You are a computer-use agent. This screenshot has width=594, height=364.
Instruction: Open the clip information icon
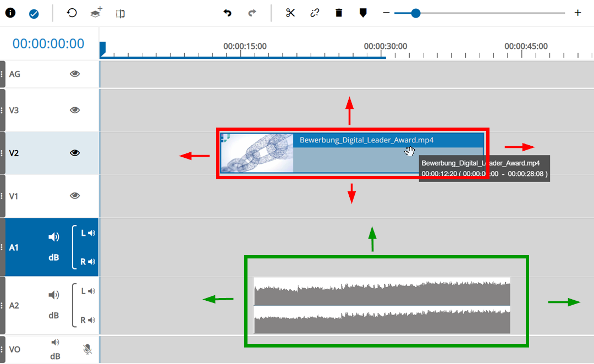tap(10, 13)
